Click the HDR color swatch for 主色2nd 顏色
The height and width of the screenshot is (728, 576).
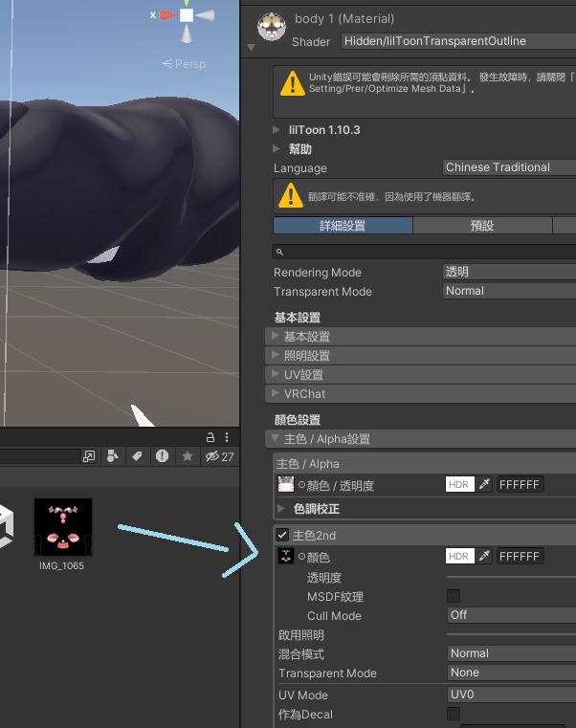pyautogui.click(x=460, y=556)
